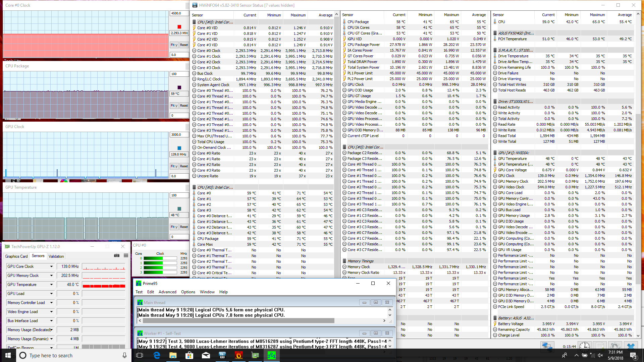The height and width of the screenshot is (362, 644).
Task: Toggle muted speaker icon in tray
Action: (600, 355)
